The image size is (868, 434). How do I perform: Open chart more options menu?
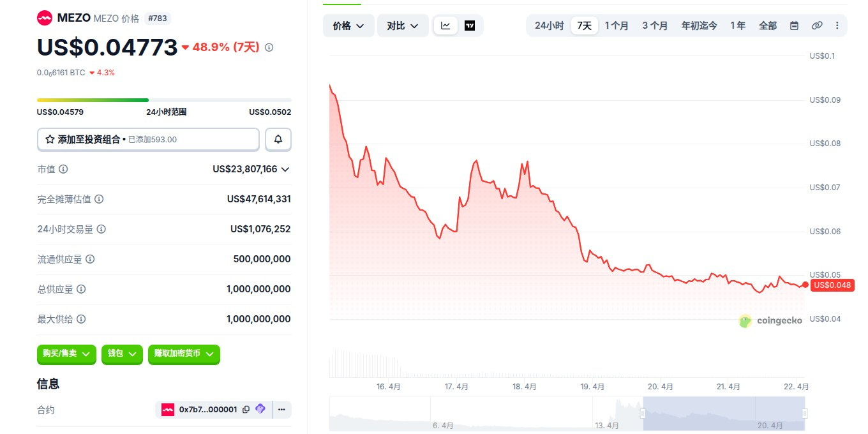pyautogui.click(x=837, y=26)
